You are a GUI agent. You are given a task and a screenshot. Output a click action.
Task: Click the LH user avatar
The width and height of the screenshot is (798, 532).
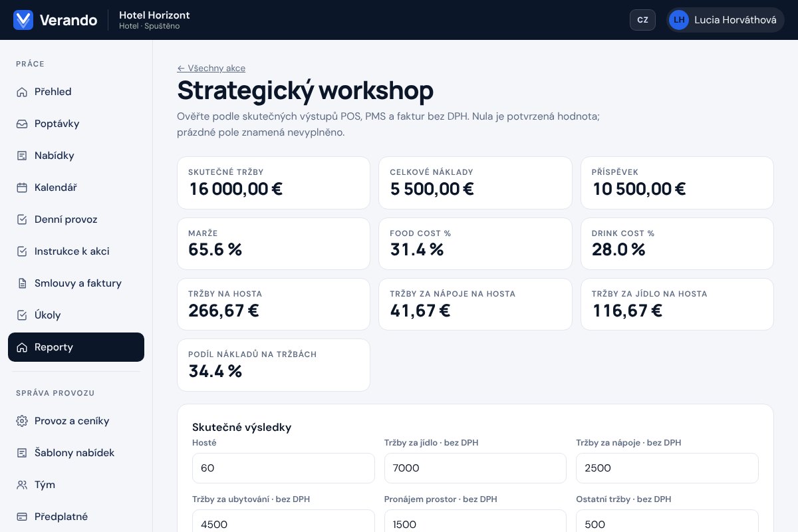coord(679,20)
